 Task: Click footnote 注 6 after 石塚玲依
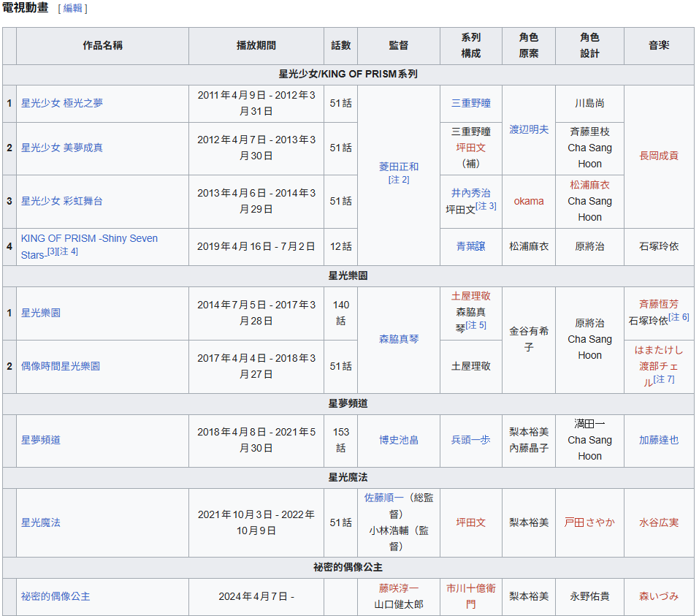click(679, 317)
